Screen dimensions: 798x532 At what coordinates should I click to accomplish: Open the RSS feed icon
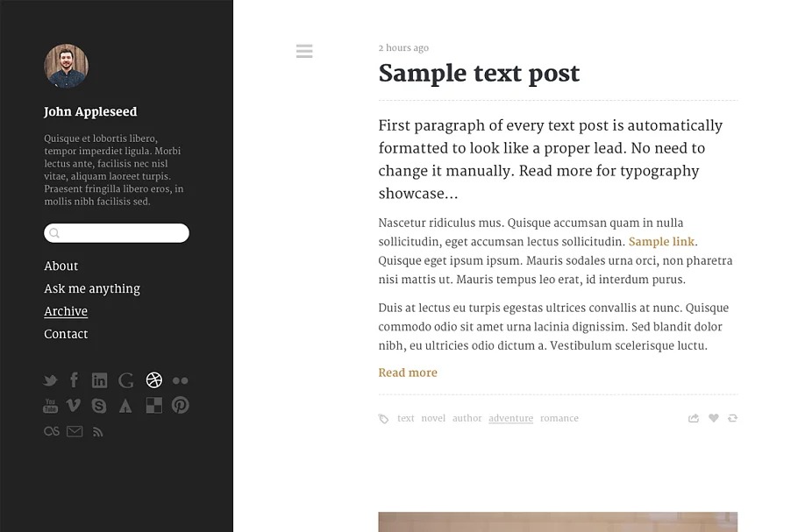(x=98, y=431)
